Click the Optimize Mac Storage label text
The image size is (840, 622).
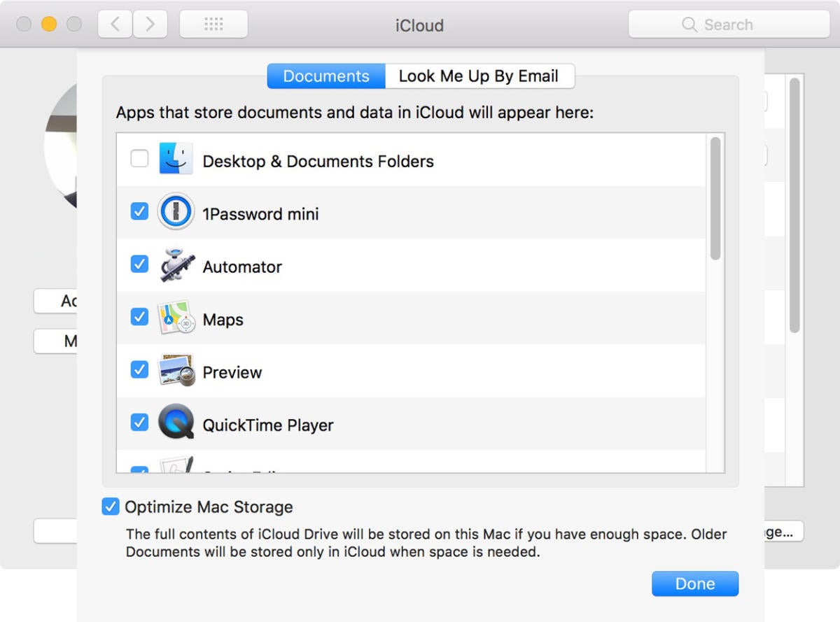(x=209, y=507)
